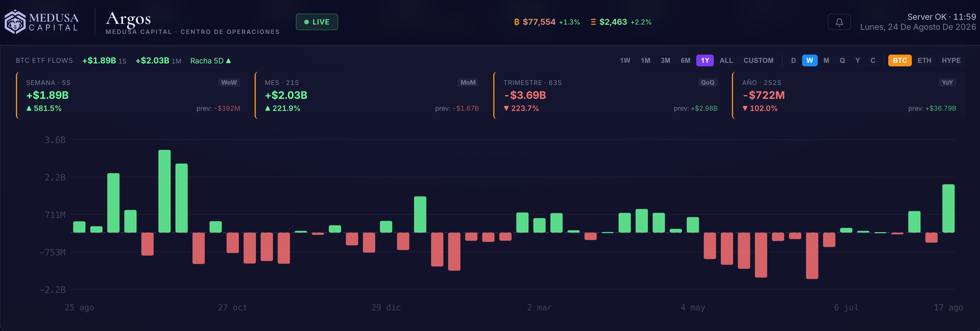Click the 223.7% quarterly change
Viewport: 980px width, 331px height.
coord(521,109)
